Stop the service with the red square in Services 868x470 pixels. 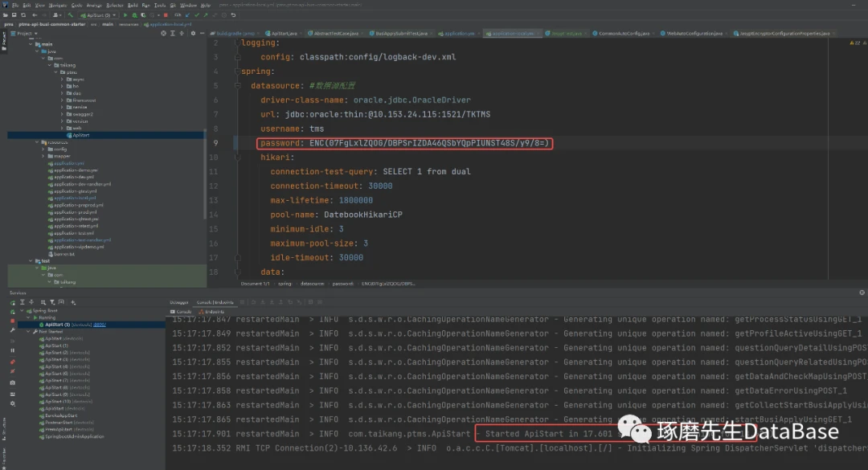click(x=13, y=321)
